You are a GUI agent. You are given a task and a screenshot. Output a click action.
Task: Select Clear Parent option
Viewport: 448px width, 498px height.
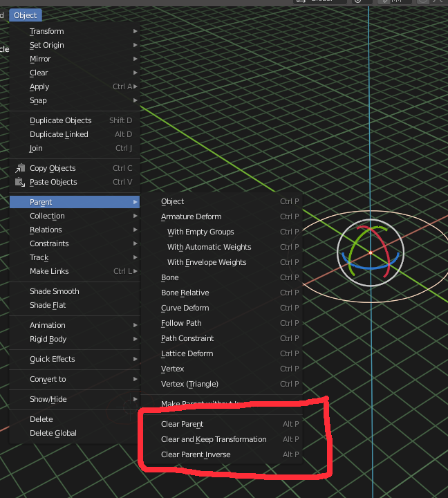coord(222,424)
